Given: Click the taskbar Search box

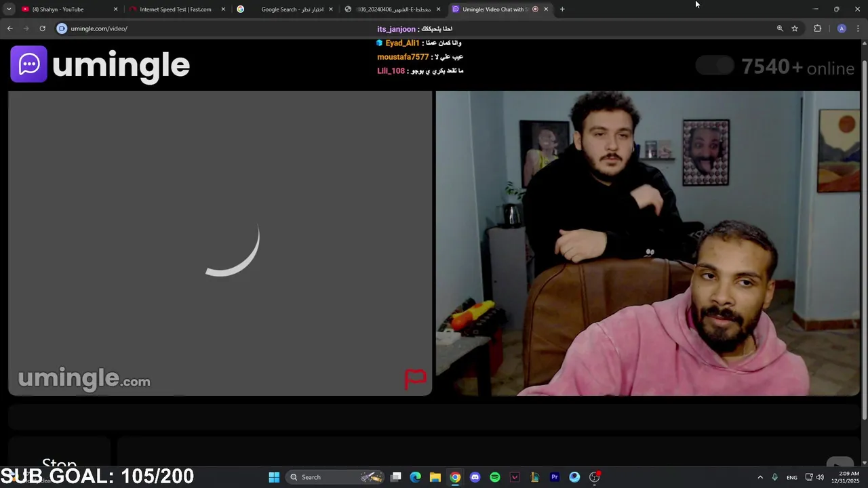Looking at the screenshot, I should pos(334,477).
